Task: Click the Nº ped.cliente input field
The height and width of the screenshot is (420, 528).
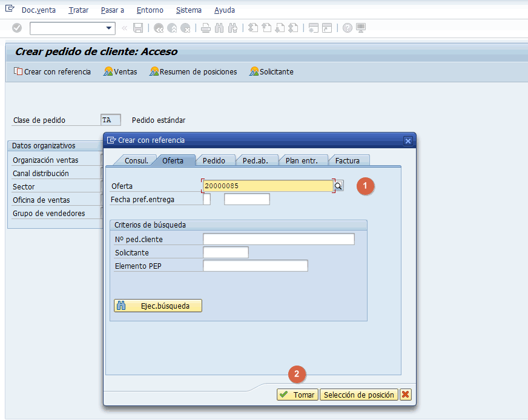Action: point(279,239)
